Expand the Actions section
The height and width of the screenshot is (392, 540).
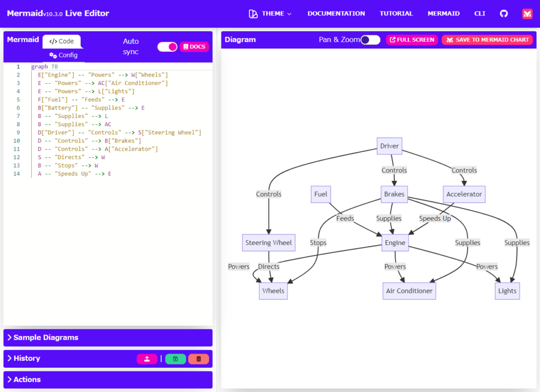click(x=26, y=379)
